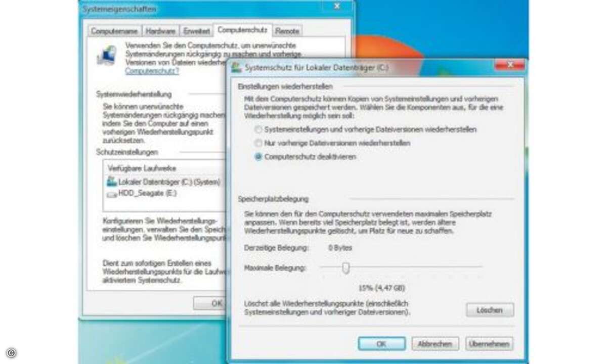Viewport: 607px width, 364px height.
Task: Click the Maximale Belegung slider handle
Action: (345, 267)
